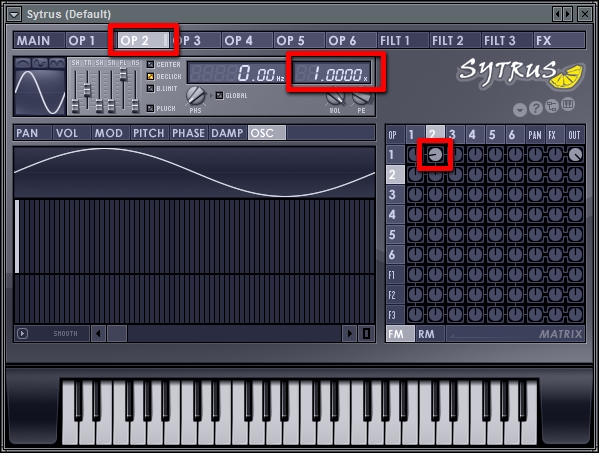Select the next preset arrow in the title bar
This screenshot has height=453, width=599.
[x=568, y=15]
